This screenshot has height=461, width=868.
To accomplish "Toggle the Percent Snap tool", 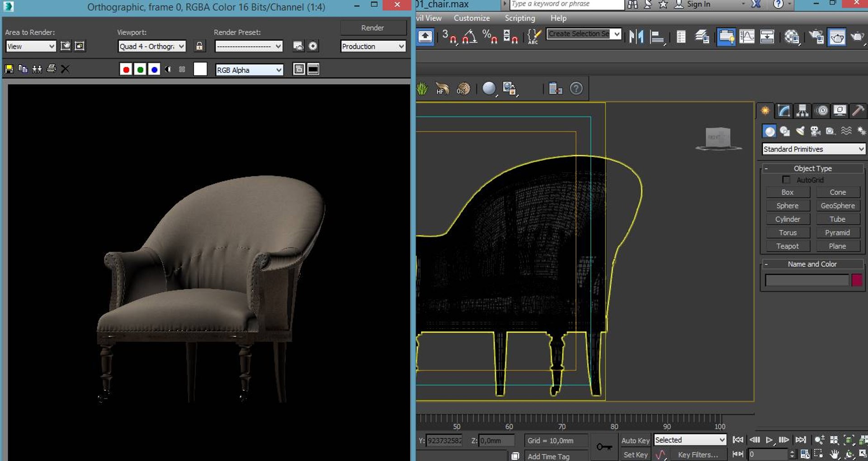I will click(x=490, y=36).
